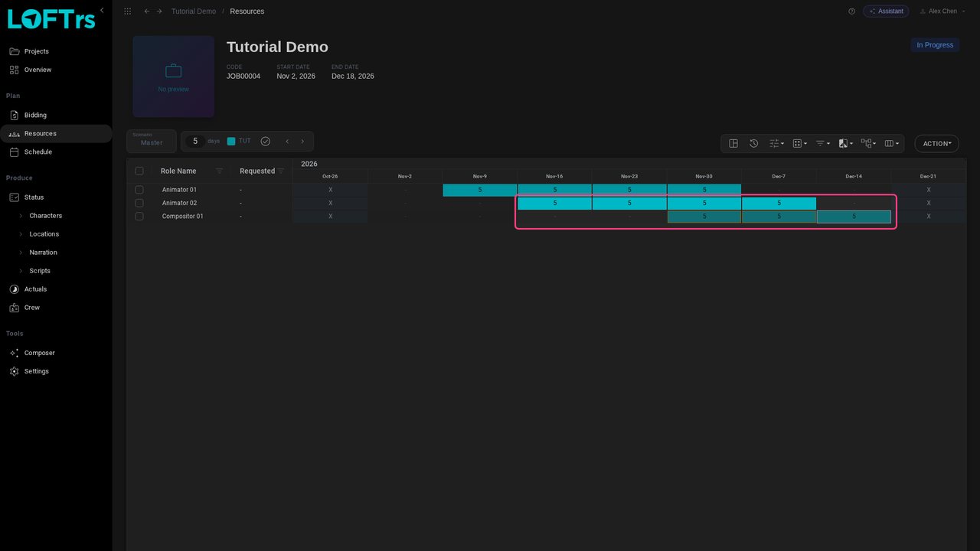The image size is (980, 551).
Task: Click the Crew icon in sidebar
Action: [x=14, y=308]
